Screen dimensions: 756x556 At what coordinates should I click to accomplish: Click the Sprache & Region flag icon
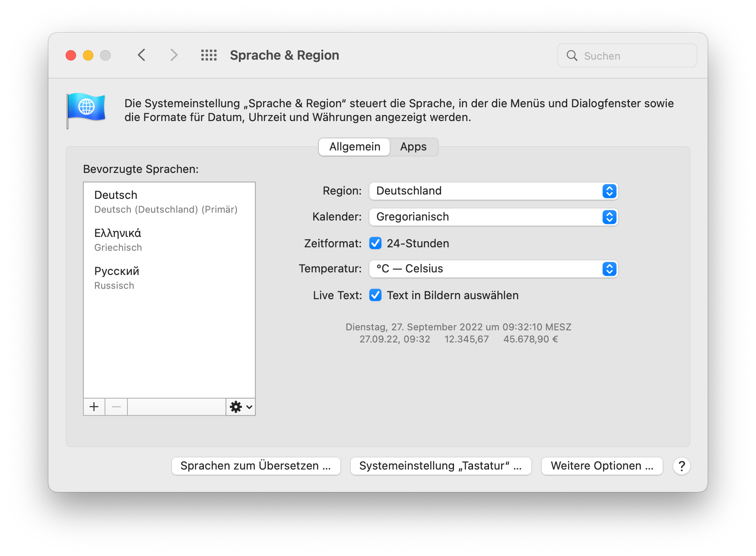point(86,110)
